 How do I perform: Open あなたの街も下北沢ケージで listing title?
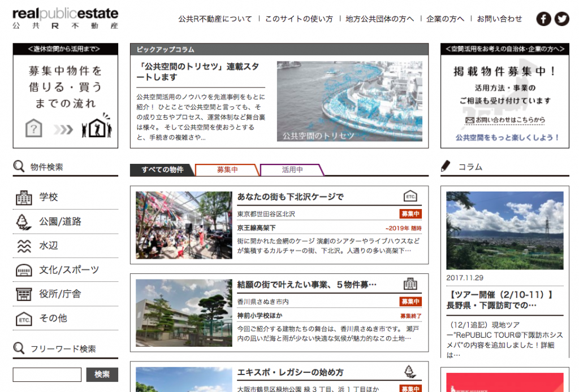click(x=290, y=197)
